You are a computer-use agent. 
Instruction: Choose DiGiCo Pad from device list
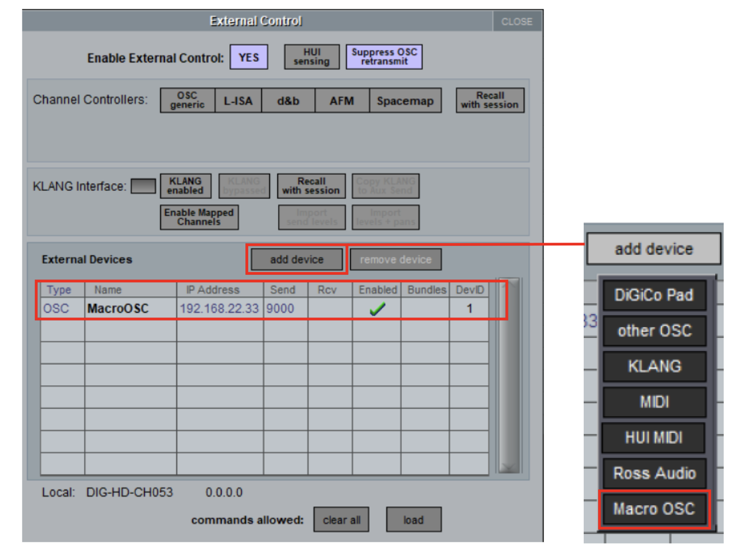654,295
